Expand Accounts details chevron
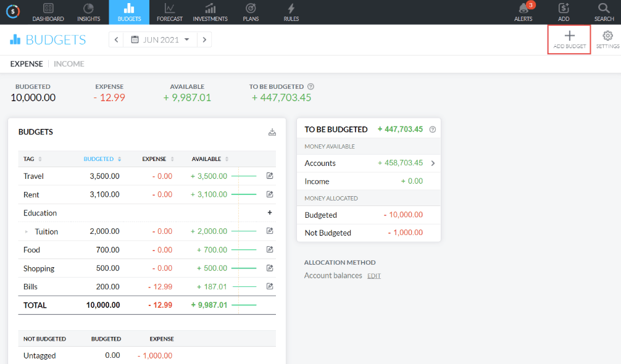Screen dimensions: 621x364 433,163
